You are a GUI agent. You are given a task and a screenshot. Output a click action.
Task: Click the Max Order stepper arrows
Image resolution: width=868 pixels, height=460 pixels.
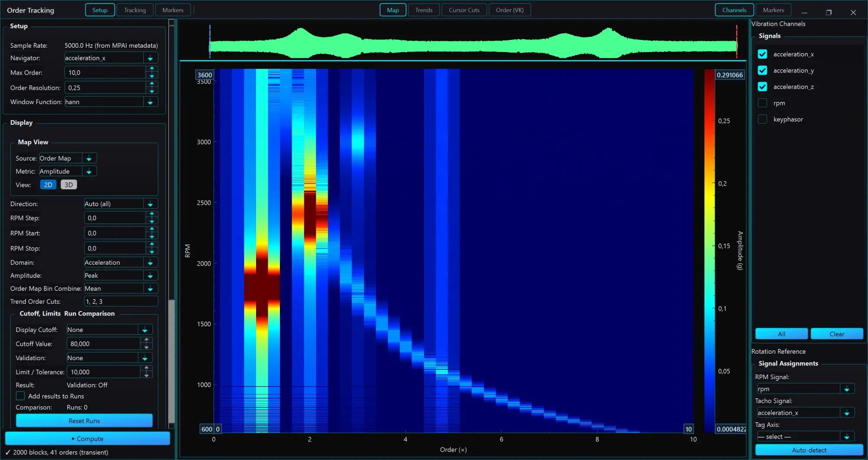click(x=152, y=72)
